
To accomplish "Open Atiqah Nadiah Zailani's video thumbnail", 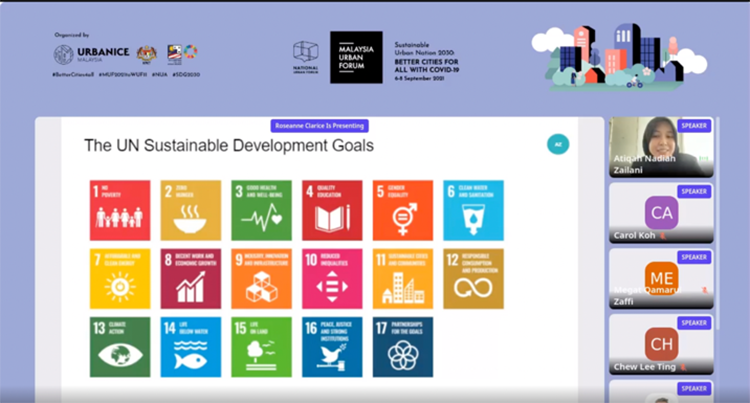I will (661, 147).
